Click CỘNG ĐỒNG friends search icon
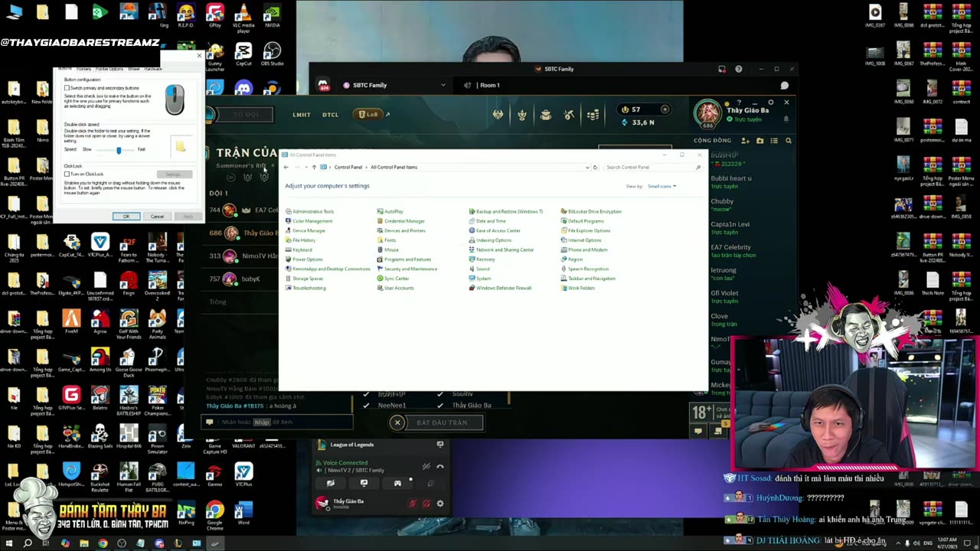 pos(788,141)
